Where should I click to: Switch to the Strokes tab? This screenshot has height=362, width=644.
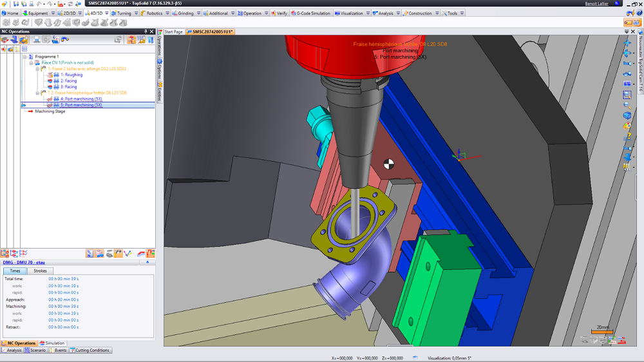click(x=40, y=271)
